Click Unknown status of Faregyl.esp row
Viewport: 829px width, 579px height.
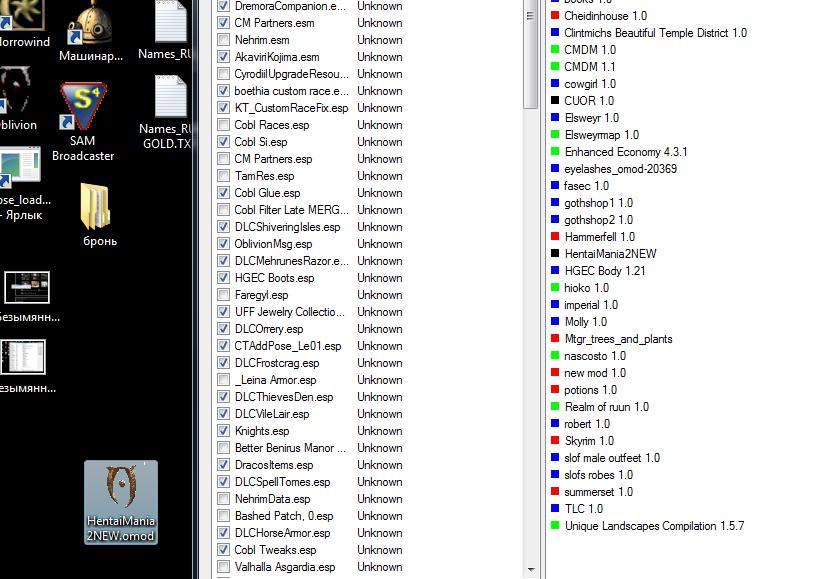point(380,295)
